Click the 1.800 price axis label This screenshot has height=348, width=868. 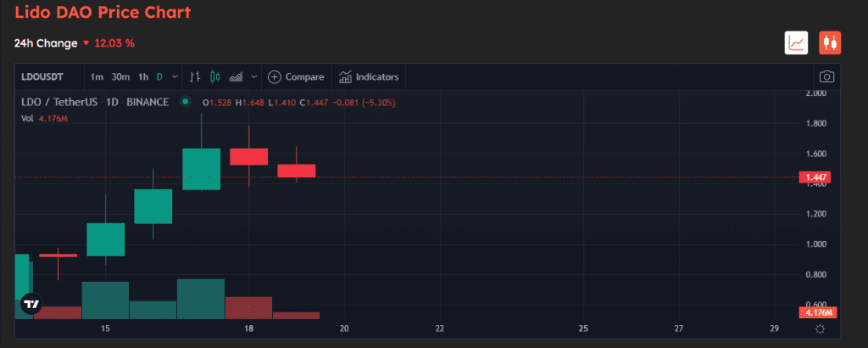pos(815,124)
